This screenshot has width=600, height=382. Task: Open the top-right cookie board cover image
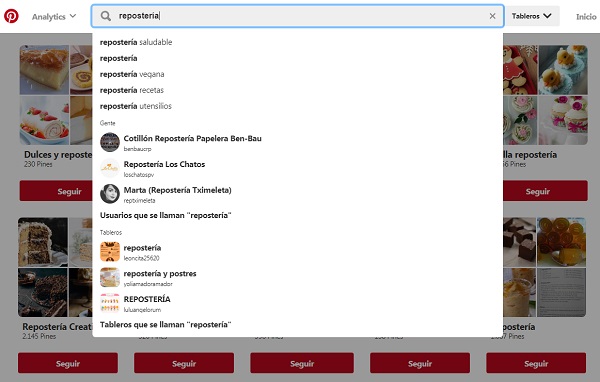pos(545,95)
